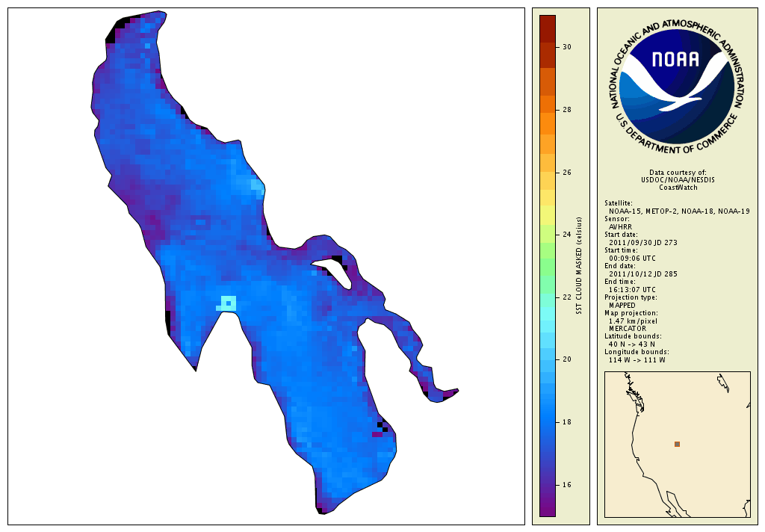765x532 pixels.
Task: Click the 'AVHRR' sensor value
Action: coord(620,227)
